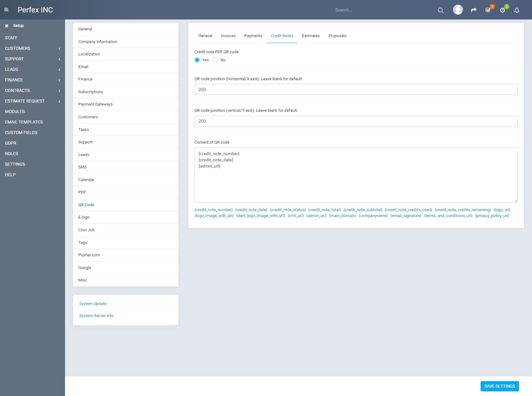Screen dimensions: 532x396
Task: Open the System Update link
Action: point(93,304)
